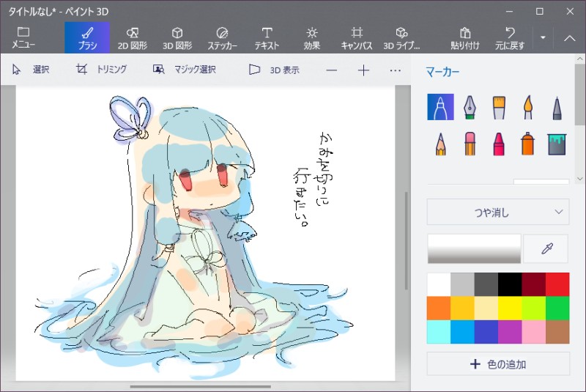Activate マジック選択 tool
The height and width of the screenshot is (392, 586).
(x=185, y=70)
